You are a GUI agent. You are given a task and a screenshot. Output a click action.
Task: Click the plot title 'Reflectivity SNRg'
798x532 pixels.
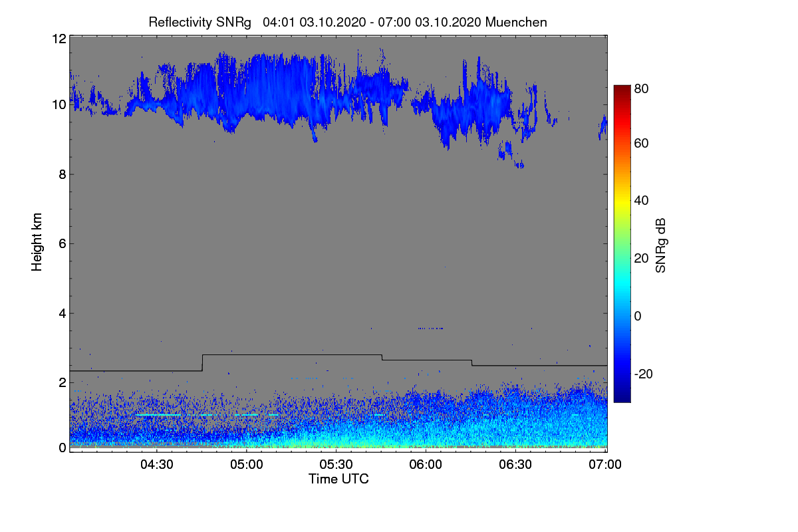[200, 22]
